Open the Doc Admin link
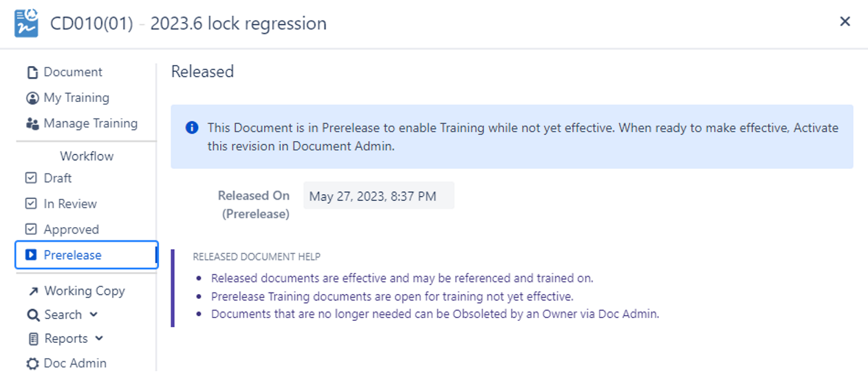Viewport: 868px width, 378px height. [75, 364]
